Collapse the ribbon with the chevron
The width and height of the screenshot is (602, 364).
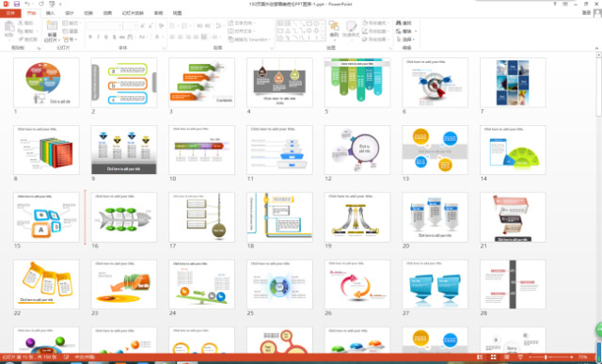596,48
